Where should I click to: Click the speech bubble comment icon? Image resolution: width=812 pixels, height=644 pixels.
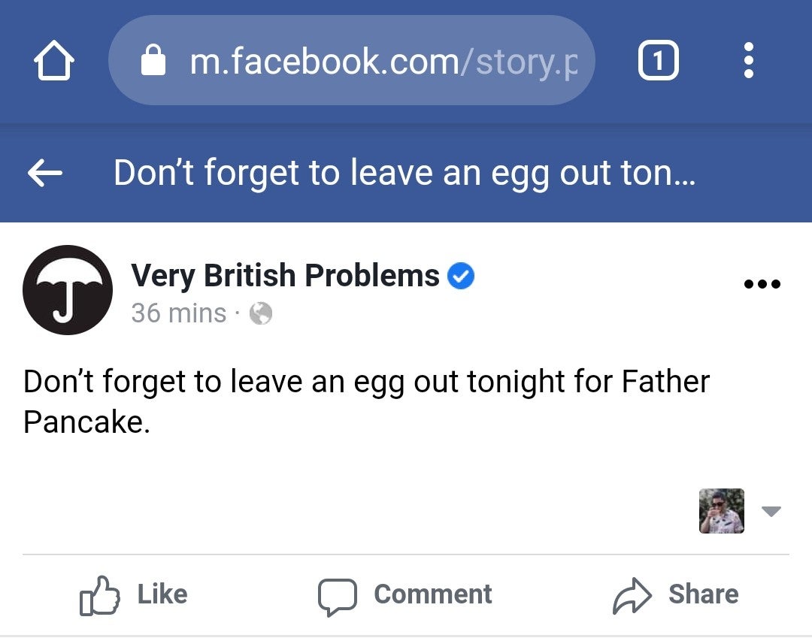click(336, 597)
